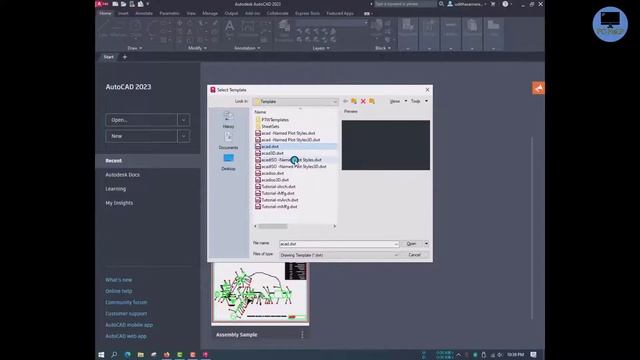
Task: Open the three-dot menu for Assembly Sample
Action: click(x=302, y=335)
